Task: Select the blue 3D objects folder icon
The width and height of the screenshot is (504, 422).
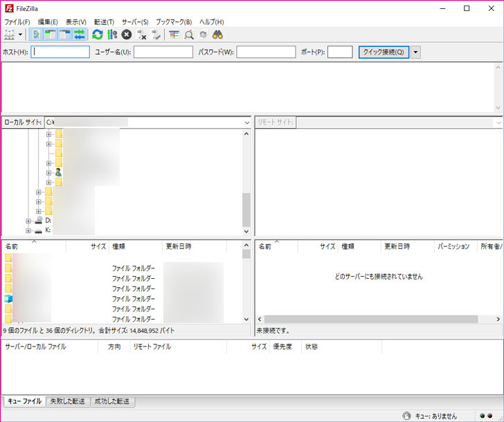Action: click(x=8, y=299)
